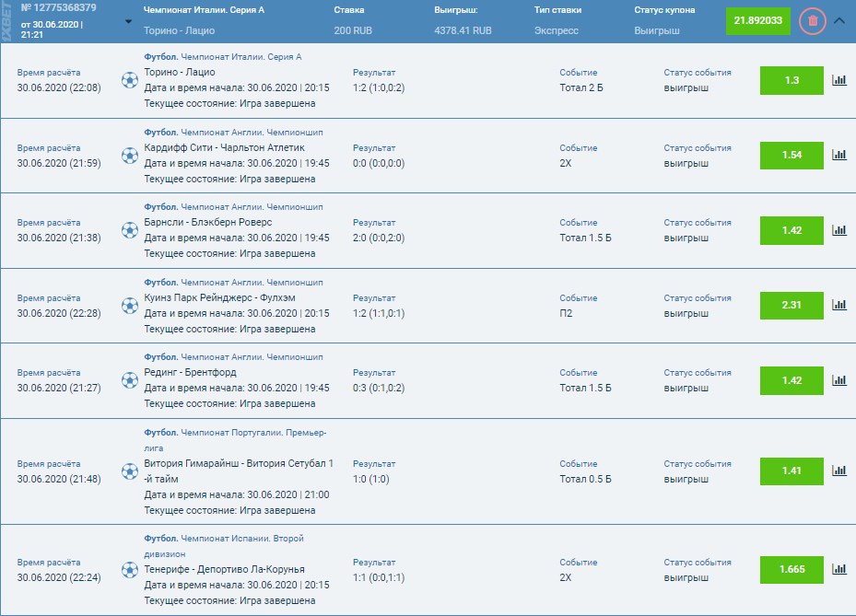
Task: Open statistics chart for Барнсли - Блэкберн Роверс
Action: pyautogui.click(x=839, y=230)
